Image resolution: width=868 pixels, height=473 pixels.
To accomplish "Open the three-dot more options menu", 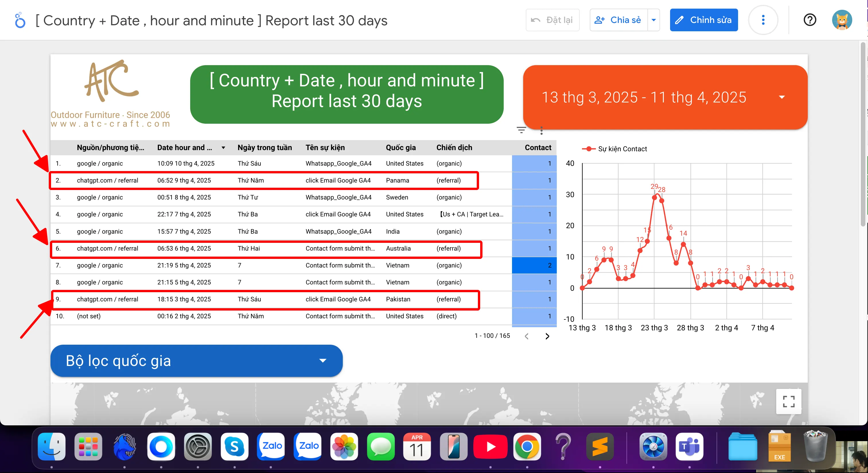I will click(763, 20).
